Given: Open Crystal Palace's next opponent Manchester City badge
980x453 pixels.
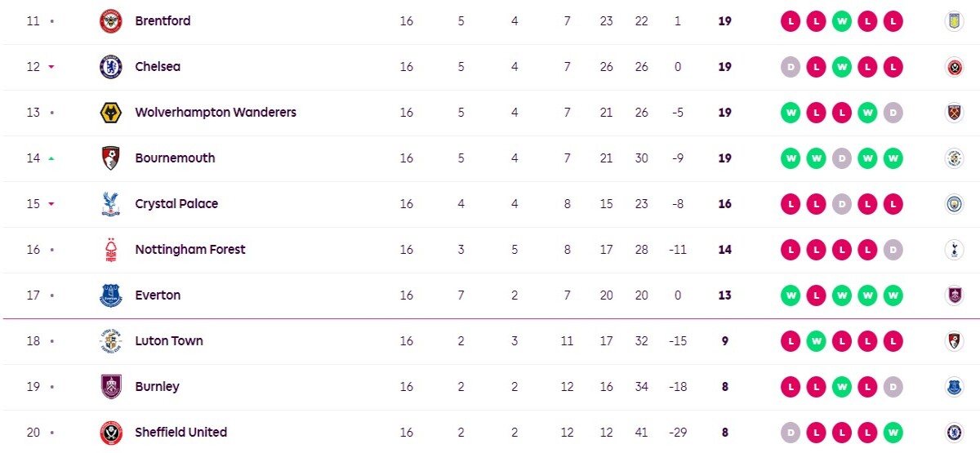Looking at the screenshot, I should coord(953,204).
